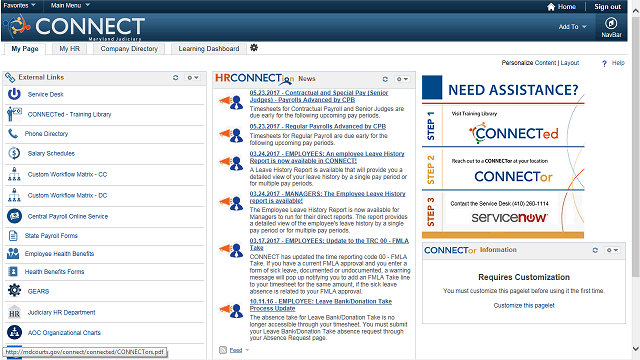Click the Service Desk power icon
Viewport: 640px width, 360px height.
tap(14, 94)
